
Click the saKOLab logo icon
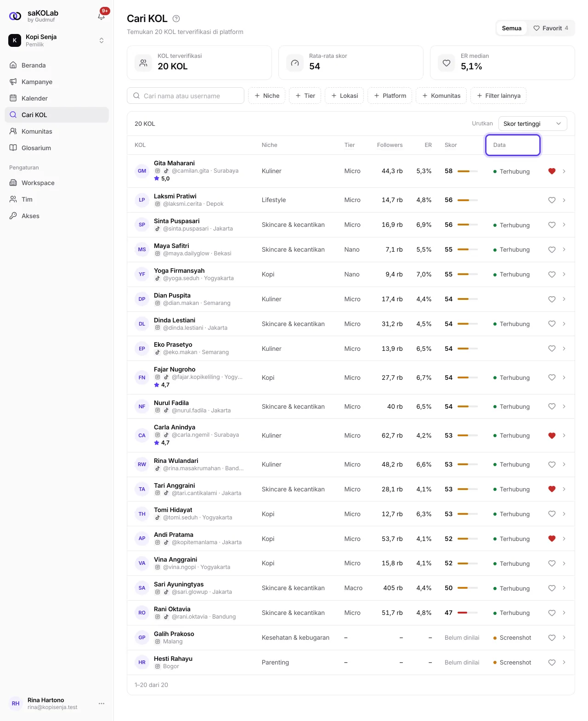point(15,16)
